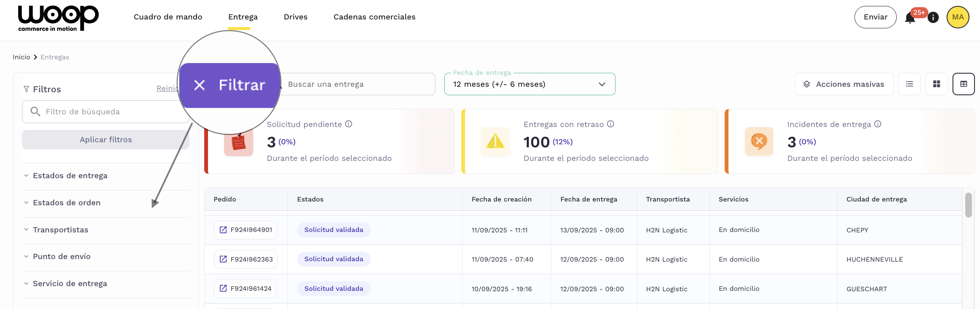Image resolution: width=980 pixels, height=309 pixels.
Task: Expand Estados de entrega filter section
Action: (70, 176)
